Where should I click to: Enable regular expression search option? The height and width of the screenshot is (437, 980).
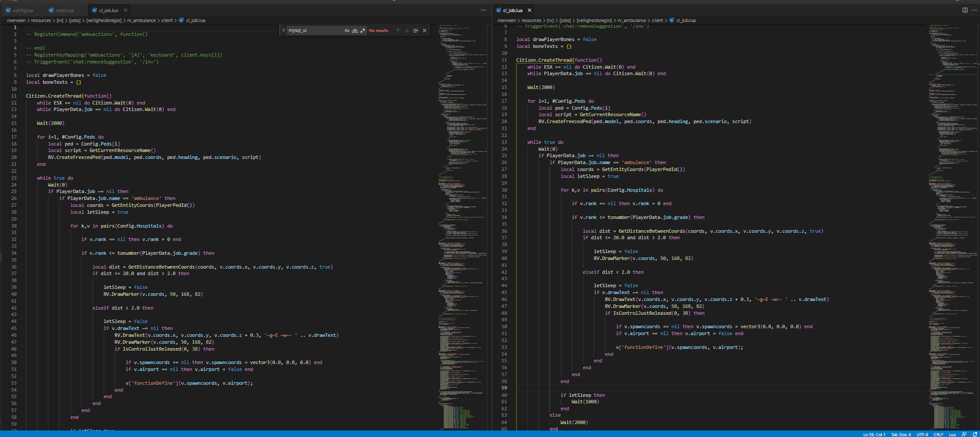click(363, 31)
